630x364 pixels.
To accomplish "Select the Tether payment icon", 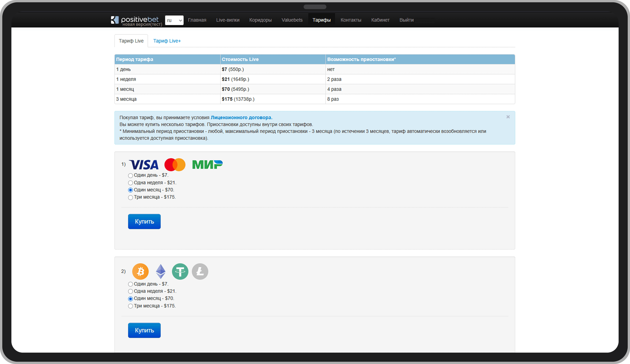I will 180,271.
